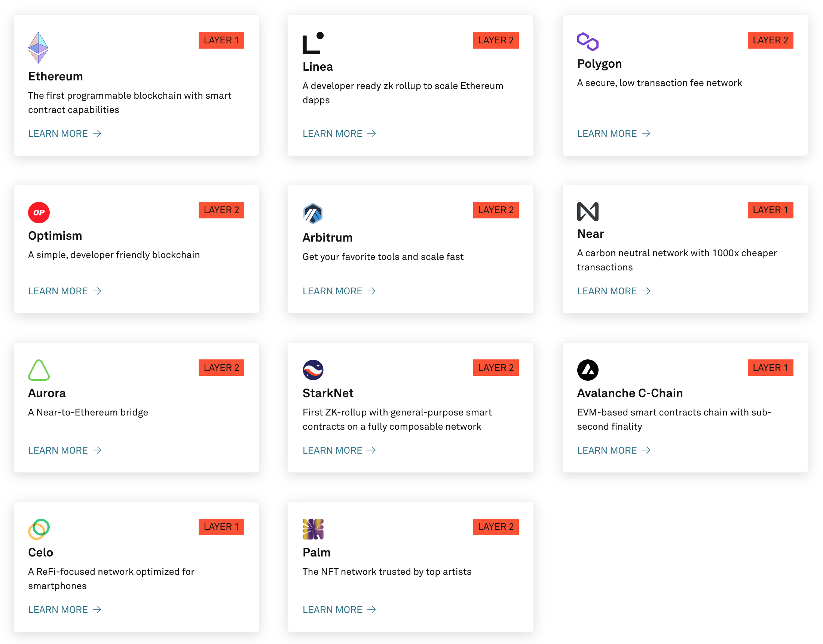Click the Celo rings logo icon

click(x=39, y=529)
